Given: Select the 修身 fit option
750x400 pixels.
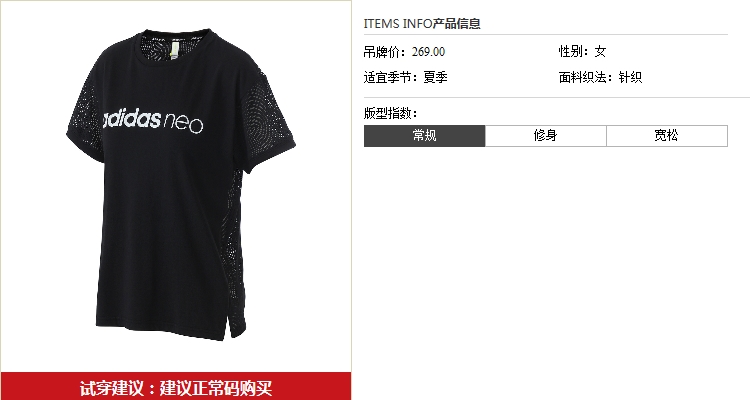Looking at the screenshot, I should (546, 136).
